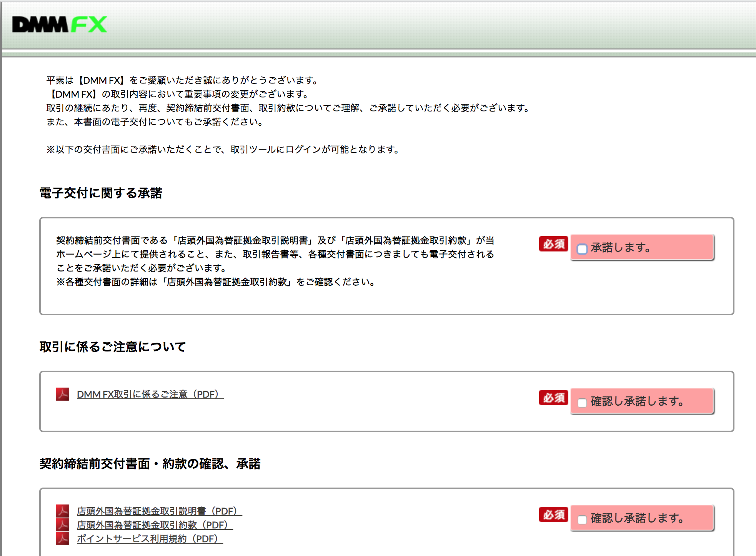
Task: Open DMM FX取引に係るご注意 (PDF) link
Action: coord(150,394)
